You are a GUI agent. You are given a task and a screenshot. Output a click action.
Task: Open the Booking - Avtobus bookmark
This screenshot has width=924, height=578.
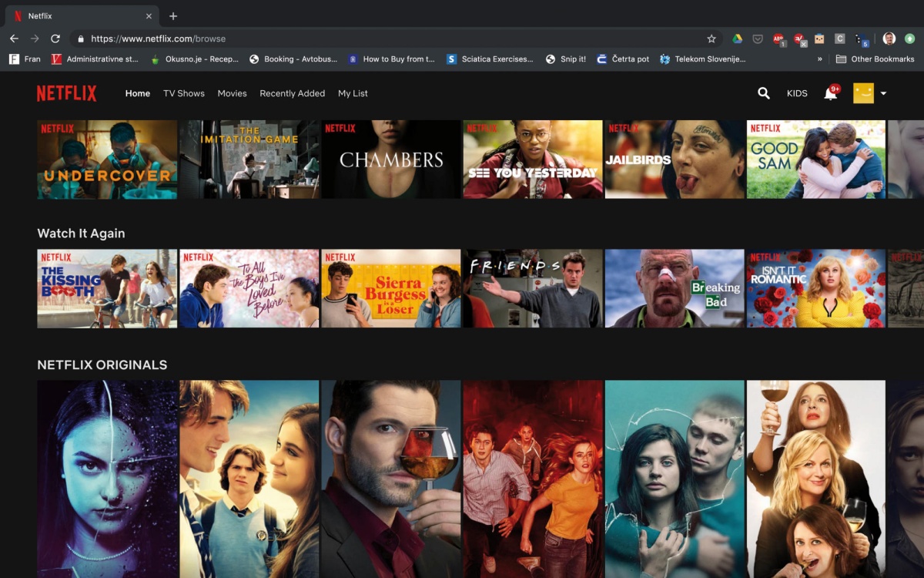pos(293,59)
